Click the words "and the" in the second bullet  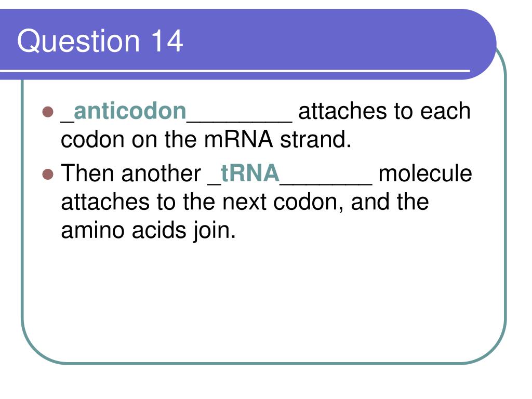point(390,202)
